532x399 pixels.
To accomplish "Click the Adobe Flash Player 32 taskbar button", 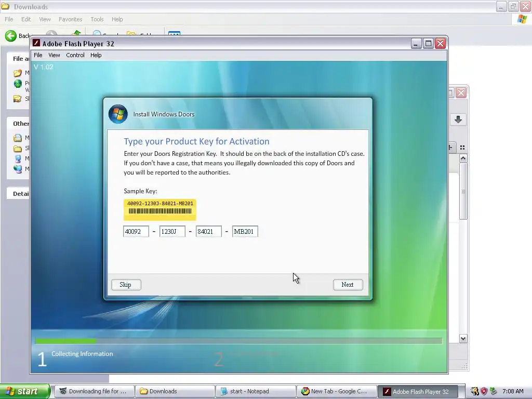I will pyautogui.click(x=417, y=391).
